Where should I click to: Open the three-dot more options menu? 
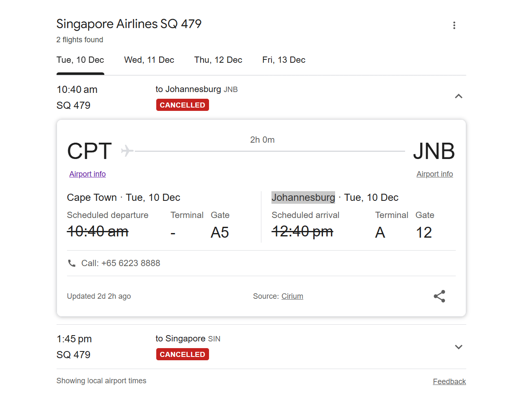(454, 26)
